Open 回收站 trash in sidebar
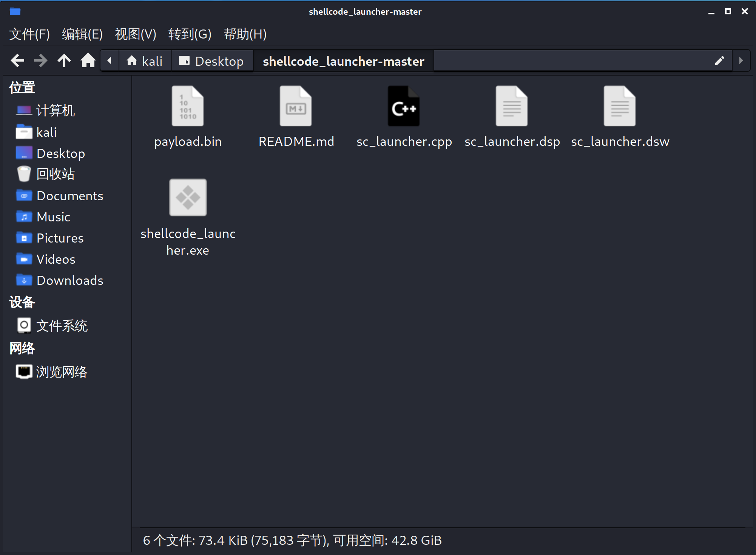 point(55,174)
